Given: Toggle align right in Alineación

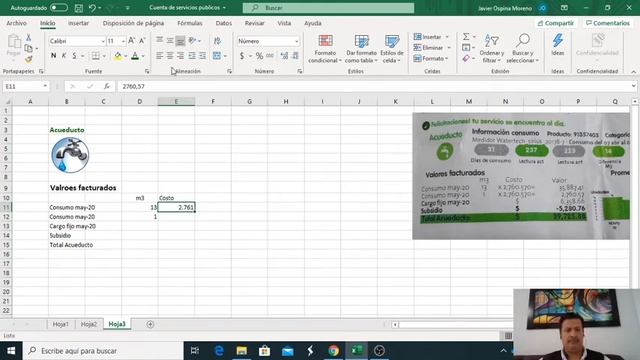Looking at the screenshot, I should [180, 56].
